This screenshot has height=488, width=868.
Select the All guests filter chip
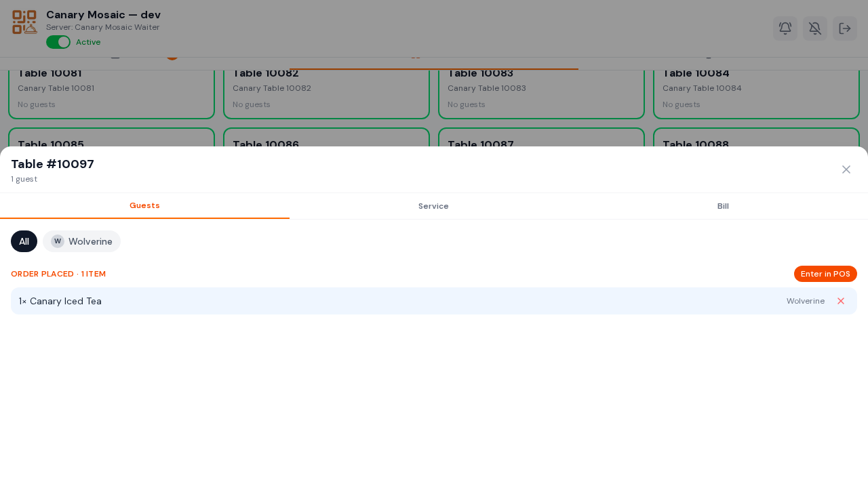(x=24, y=241)
